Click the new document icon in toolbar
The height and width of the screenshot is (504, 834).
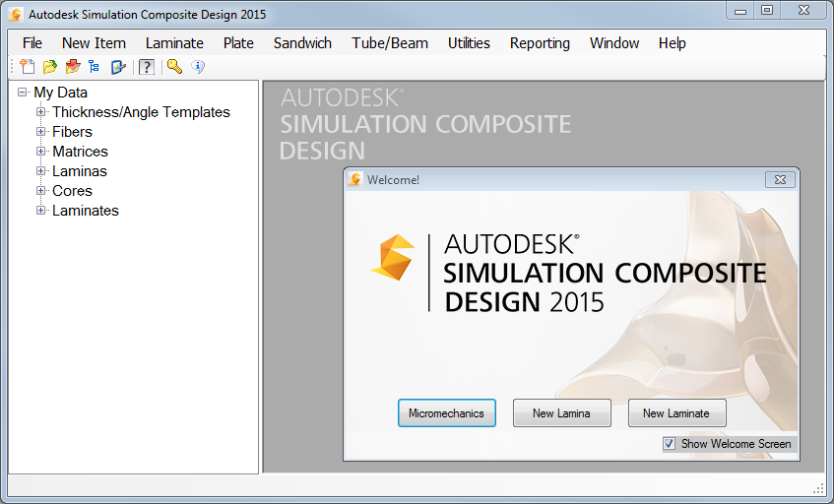(x=28, y=67)
